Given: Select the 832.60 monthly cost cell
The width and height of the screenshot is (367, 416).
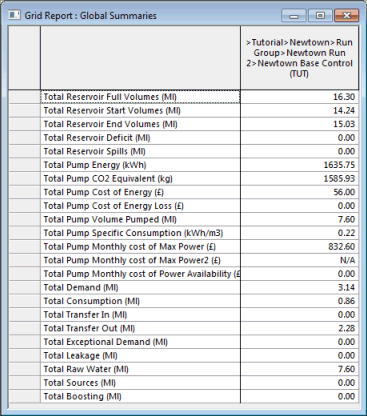Looking at the screenshot, I should [299, 247].
